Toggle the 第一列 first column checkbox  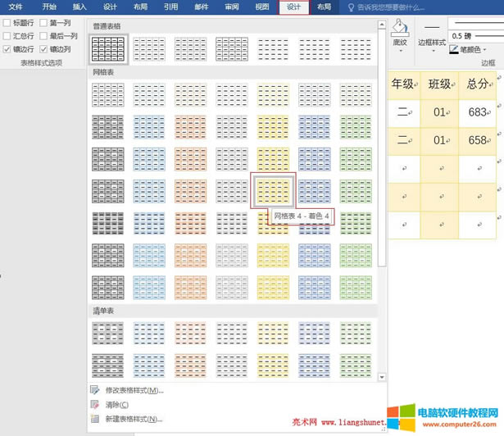(43, 23)
